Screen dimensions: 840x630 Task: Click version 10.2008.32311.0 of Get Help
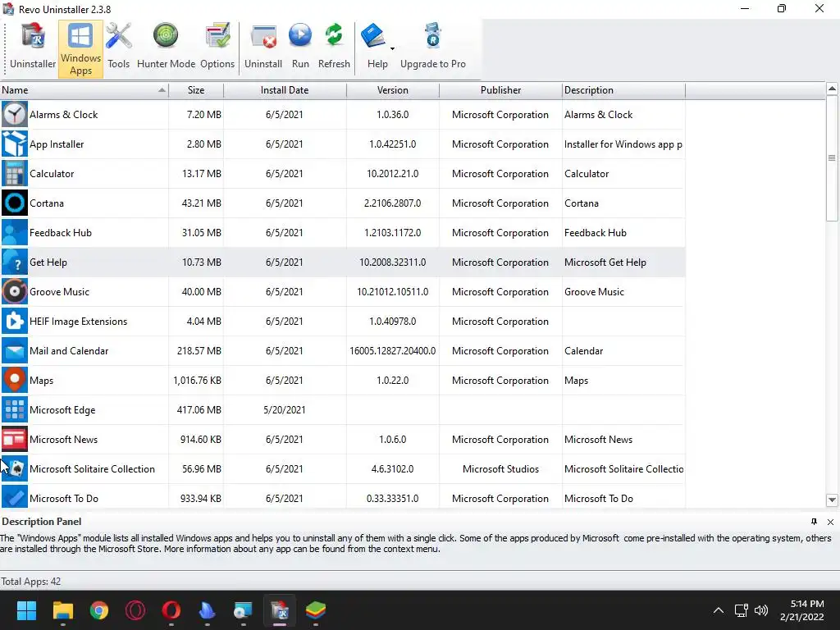(393, 262)
